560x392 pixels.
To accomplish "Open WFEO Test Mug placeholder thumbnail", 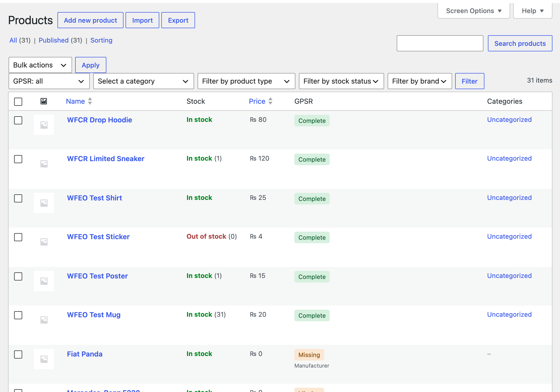I will point(44,320).
